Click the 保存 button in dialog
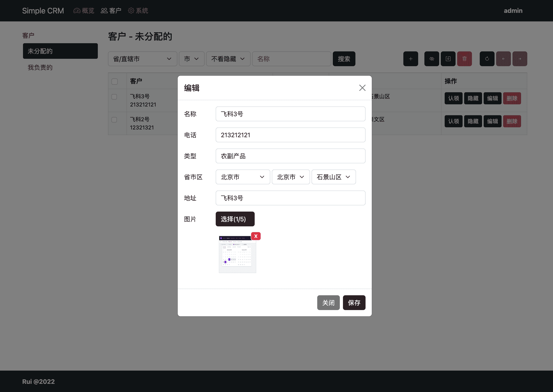 354,303
